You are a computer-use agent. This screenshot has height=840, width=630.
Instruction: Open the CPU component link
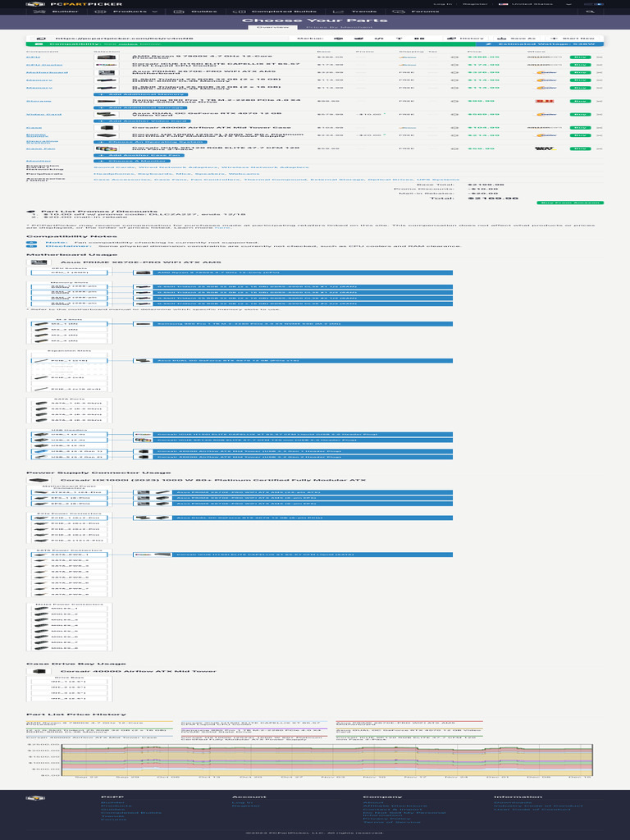click(x=33, y=57)
